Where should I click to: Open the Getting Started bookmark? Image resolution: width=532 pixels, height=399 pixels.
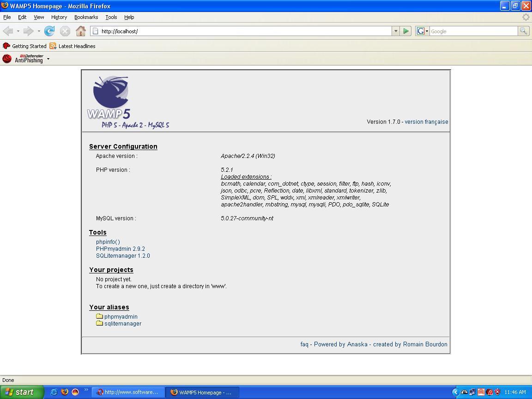point(29,46)
